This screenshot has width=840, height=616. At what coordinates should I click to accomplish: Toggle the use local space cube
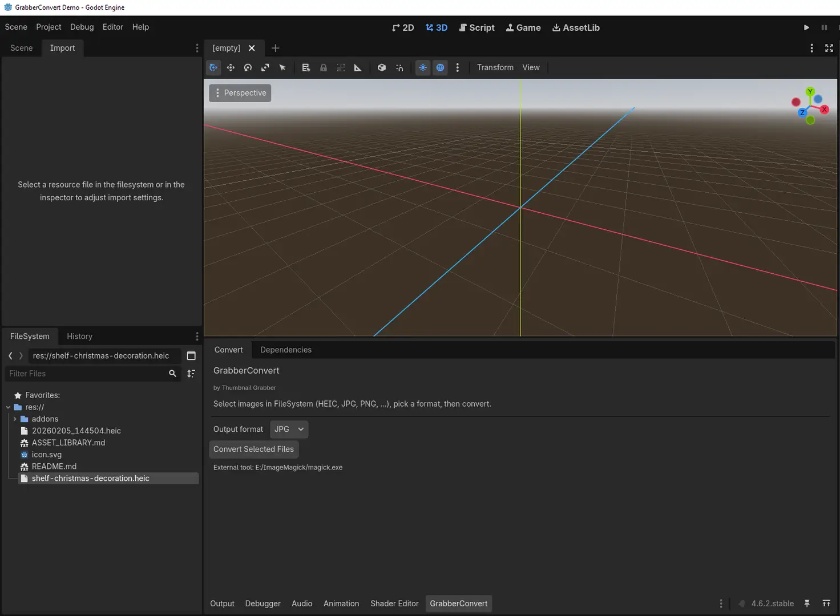[382, 67]
